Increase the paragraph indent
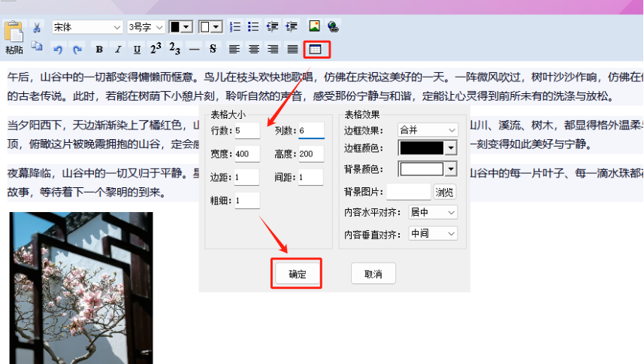 pyautogui.click(x=292, y=27)
